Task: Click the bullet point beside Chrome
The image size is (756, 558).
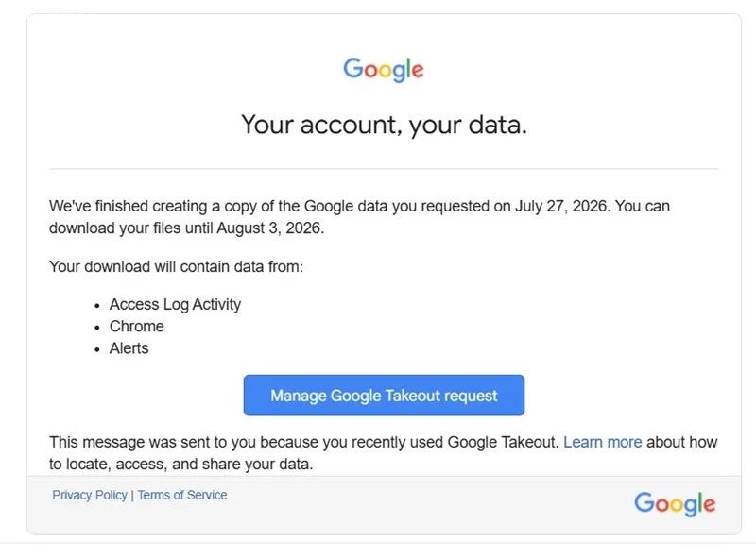Action: pos(97,328)
